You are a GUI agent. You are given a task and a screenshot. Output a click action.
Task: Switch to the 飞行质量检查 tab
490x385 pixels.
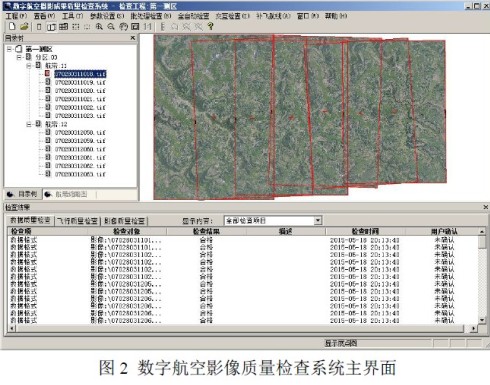coord(77,221)
